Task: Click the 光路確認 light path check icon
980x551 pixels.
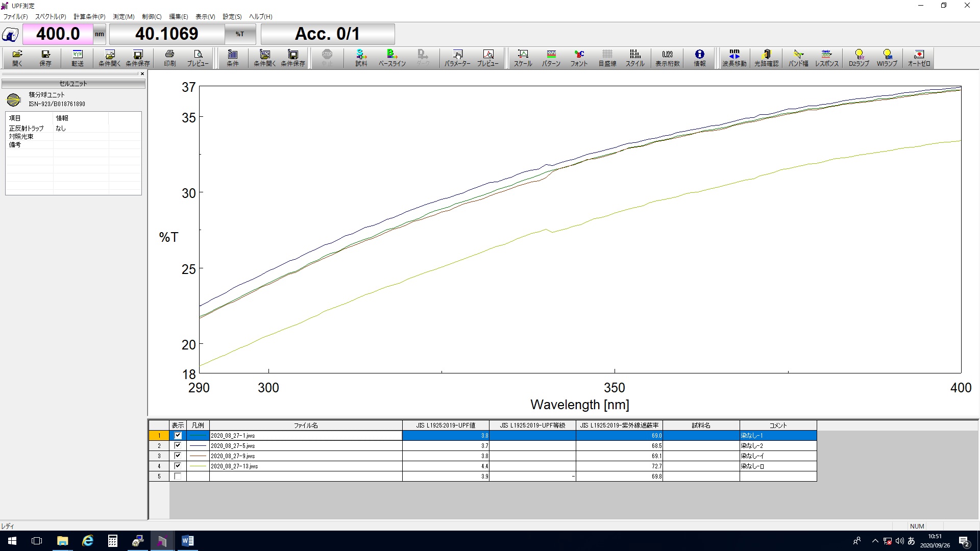Action: (x=766, y=58)
